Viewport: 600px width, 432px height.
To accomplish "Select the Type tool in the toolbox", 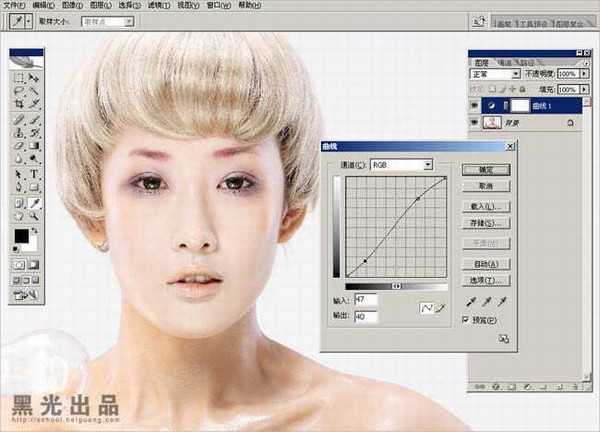I will coord(34,173).
